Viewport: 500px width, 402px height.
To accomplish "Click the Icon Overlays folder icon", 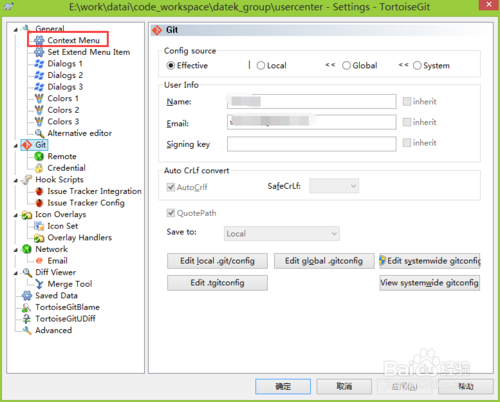I will (27, 215).
